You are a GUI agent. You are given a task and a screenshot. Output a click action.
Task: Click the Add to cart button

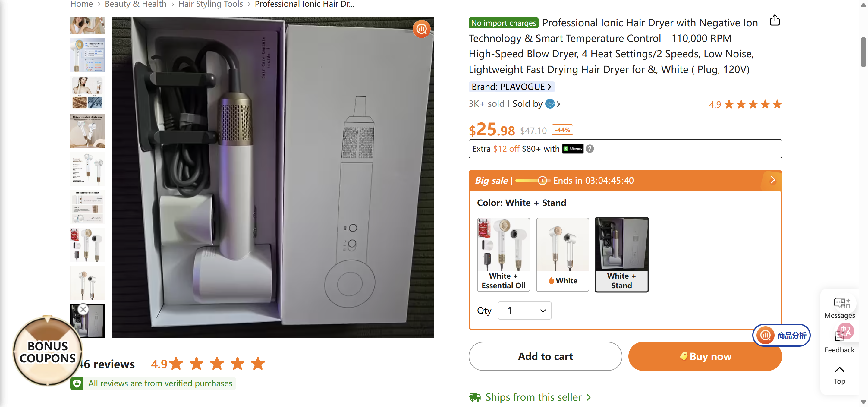[x=545, y=356]
